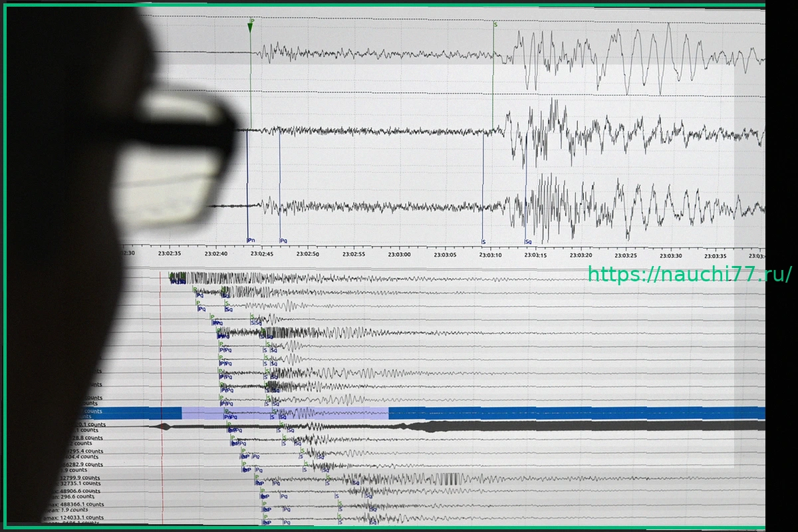Click the time label 23:02:50

(307, 253)
